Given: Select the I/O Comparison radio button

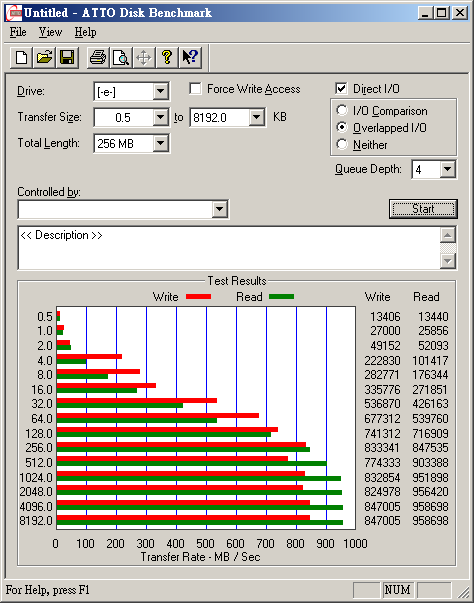Looking at the screenshot, I should pyautogui.click(x=341, y=110).
